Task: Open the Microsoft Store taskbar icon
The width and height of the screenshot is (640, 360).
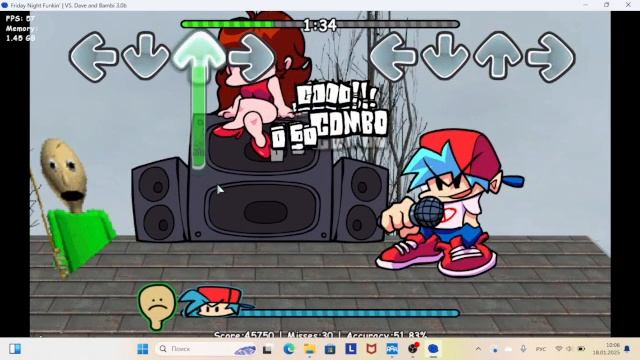Action: click(330, 349)
